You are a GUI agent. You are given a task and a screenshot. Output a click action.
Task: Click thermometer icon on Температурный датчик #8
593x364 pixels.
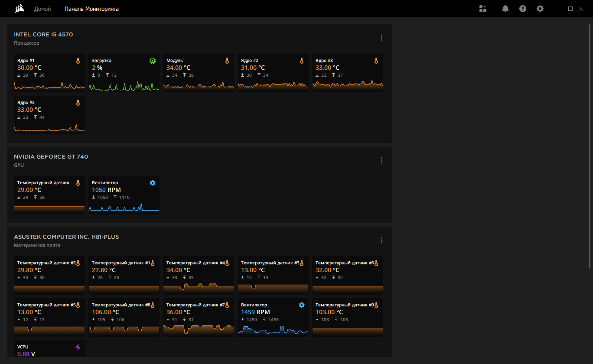point(153,305)
